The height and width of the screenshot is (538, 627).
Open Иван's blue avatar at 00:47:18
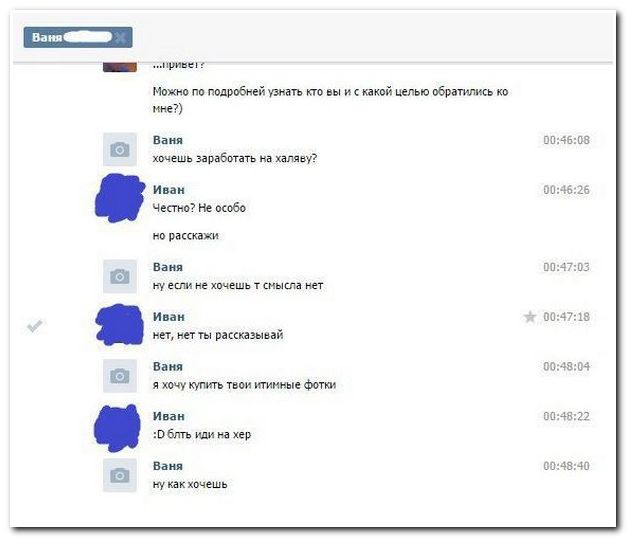(120, 324)
